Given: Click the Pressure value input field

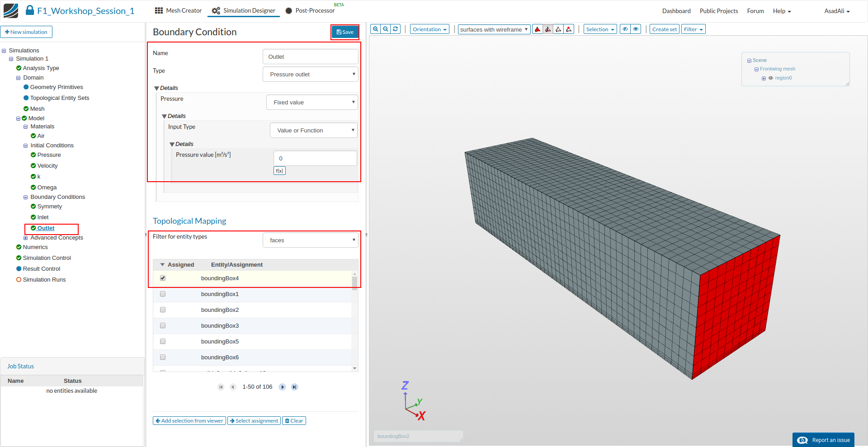Looking at the screenshot, I should [315, 159].
